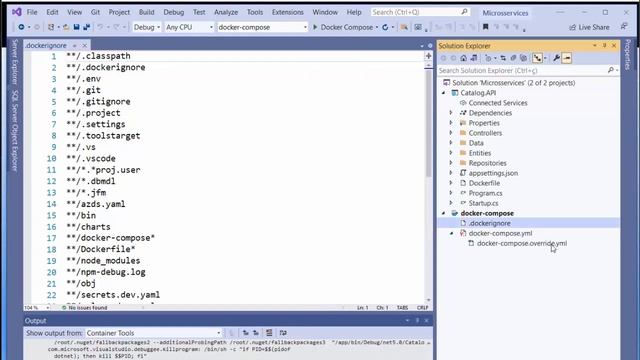Click the search icon in Solution Explorer search
The image size is (640, 360).
[611, 71]
